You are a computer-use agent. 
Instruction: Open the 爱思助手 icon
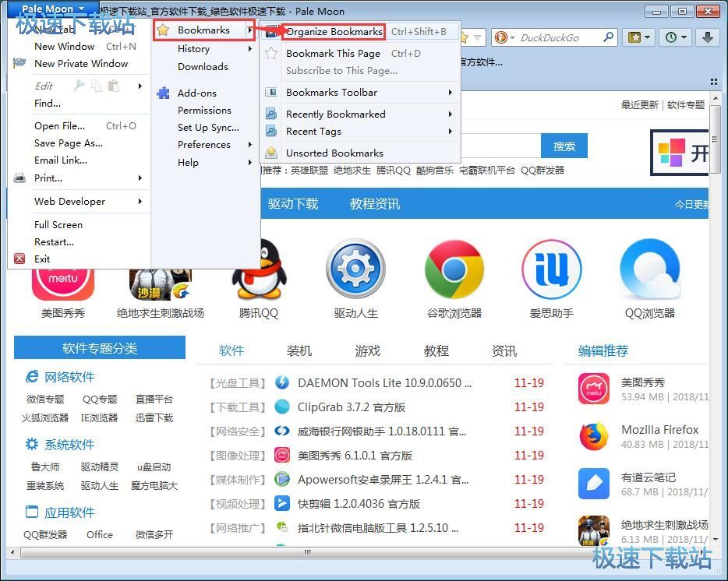click(x=552, y=269)
